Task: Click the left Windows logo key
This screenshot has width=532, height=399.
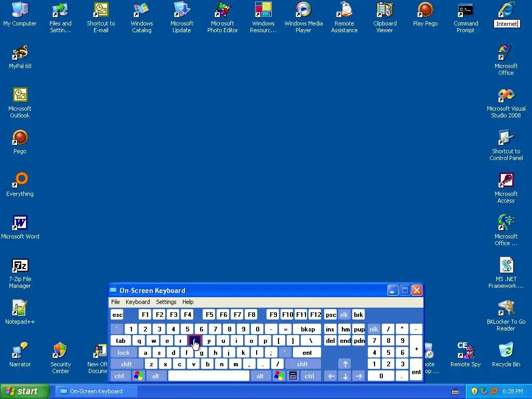Action: [x=138, y=376]
